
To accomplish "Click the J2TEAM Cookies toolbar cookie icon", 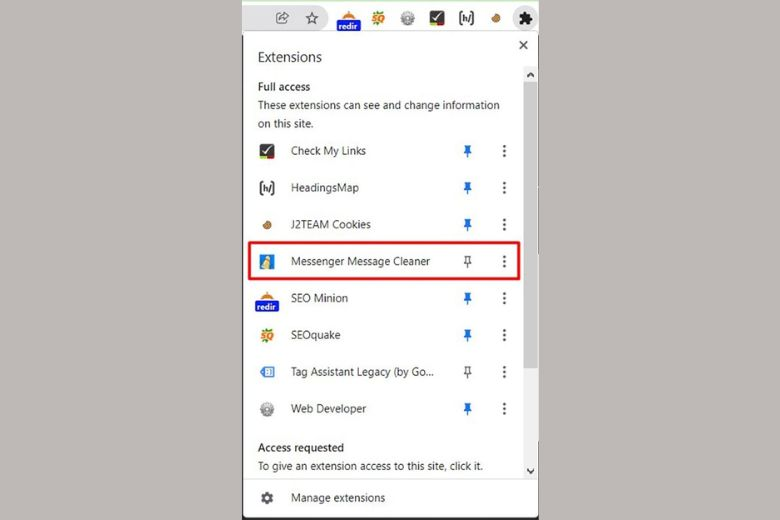I will click(495, 18).
